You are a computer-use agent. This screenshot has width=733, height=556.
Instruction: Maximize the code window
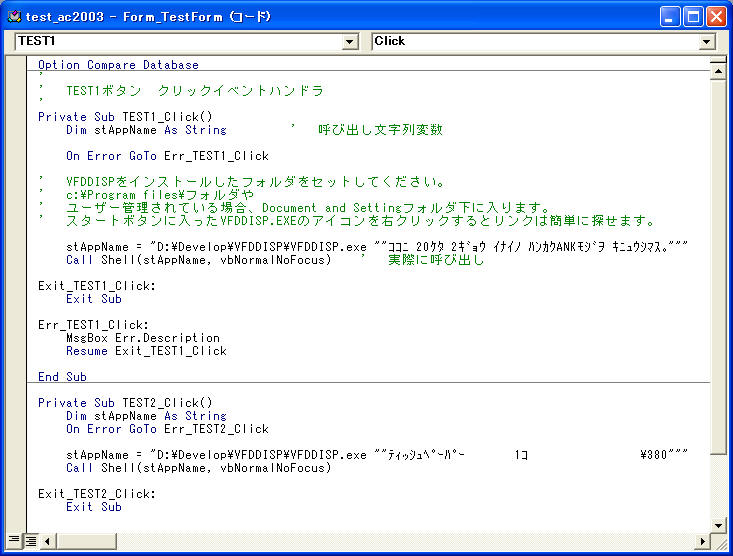tap(693, 17)
